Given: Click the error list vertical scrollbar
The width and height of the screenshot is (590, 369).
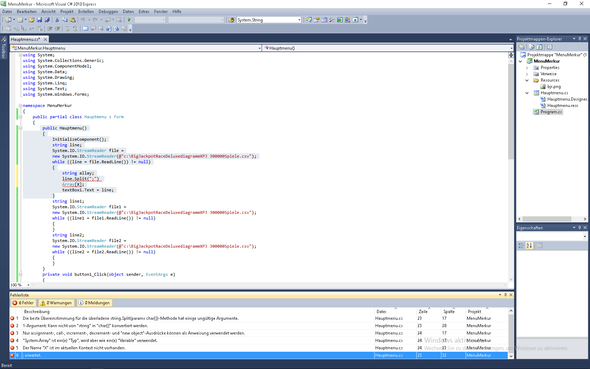Looking at the screenshot, I should click(x=511, y=333).
